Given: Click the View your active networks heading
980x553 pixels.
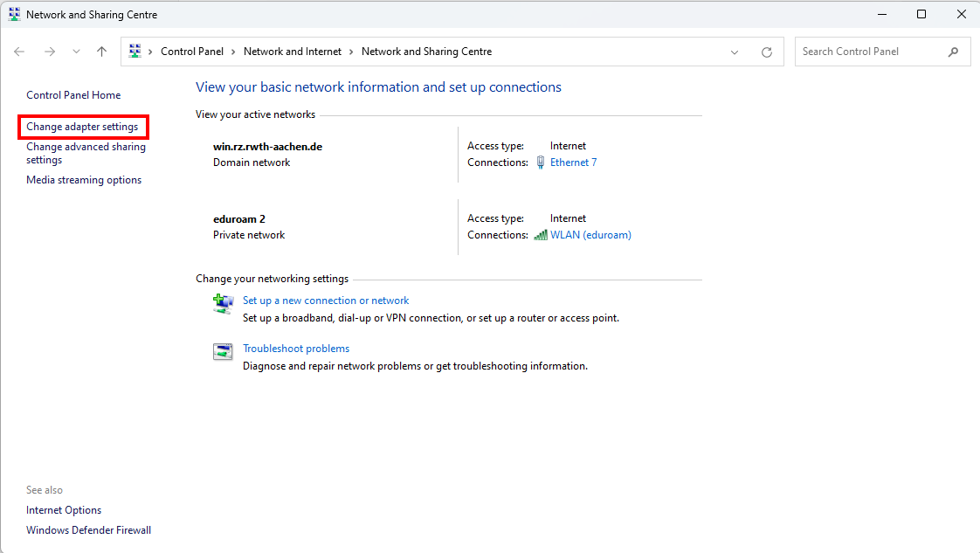Looking at the screenshot, I should [255, 114].
